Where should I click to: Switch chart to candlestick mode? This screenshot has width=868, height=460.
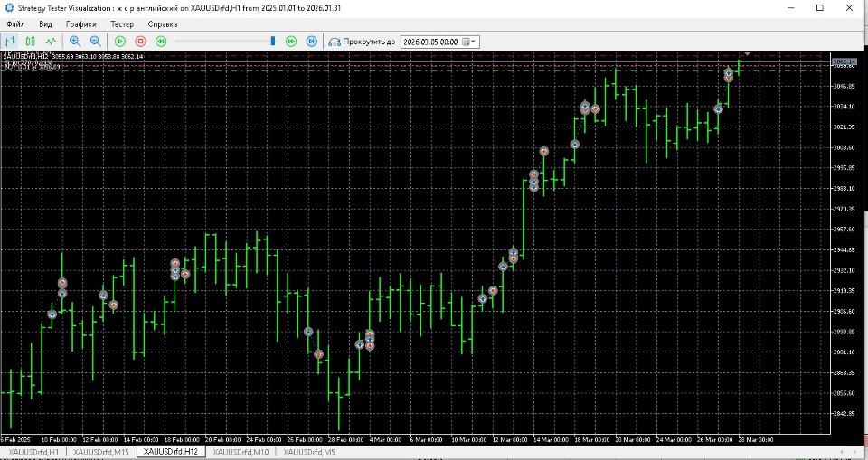coord(31,41)
